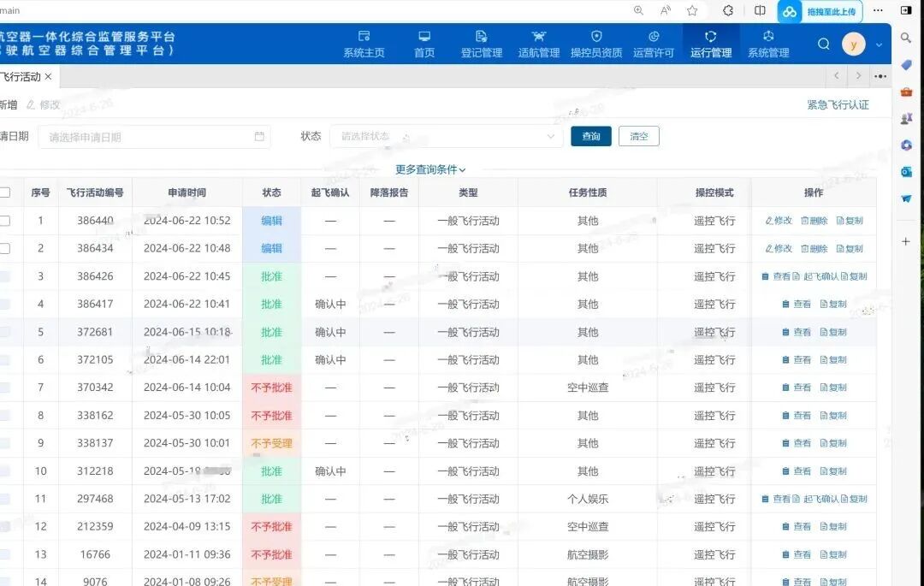Close the 飞行活动 tab
Viewport: 924px width, 586px height.
pos(48,76)
